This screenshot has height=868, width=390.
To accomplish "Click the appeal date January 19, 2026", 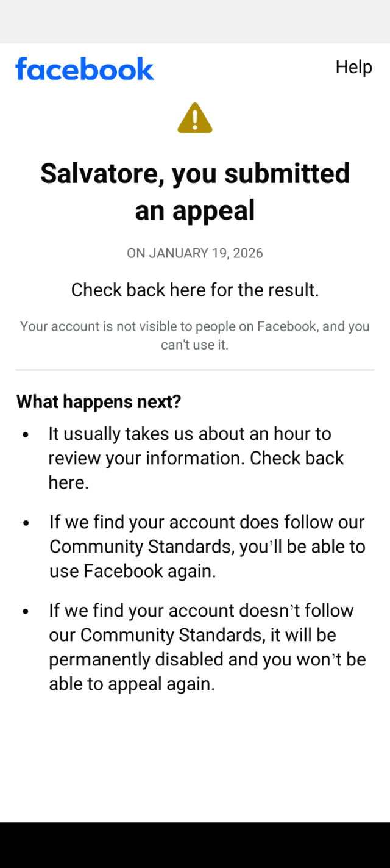I will pyautogui.click(x=195, y=253).
